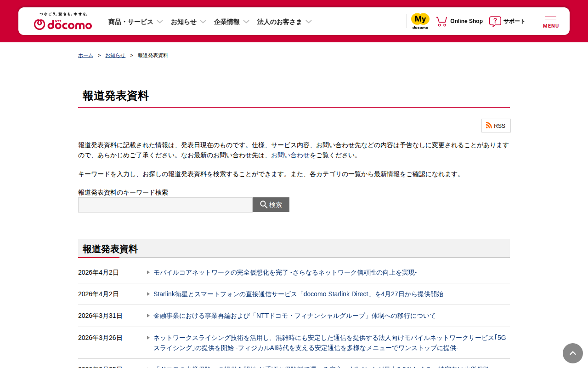Click the 報道発表資料のキーワード検索 label

point(123,192)
